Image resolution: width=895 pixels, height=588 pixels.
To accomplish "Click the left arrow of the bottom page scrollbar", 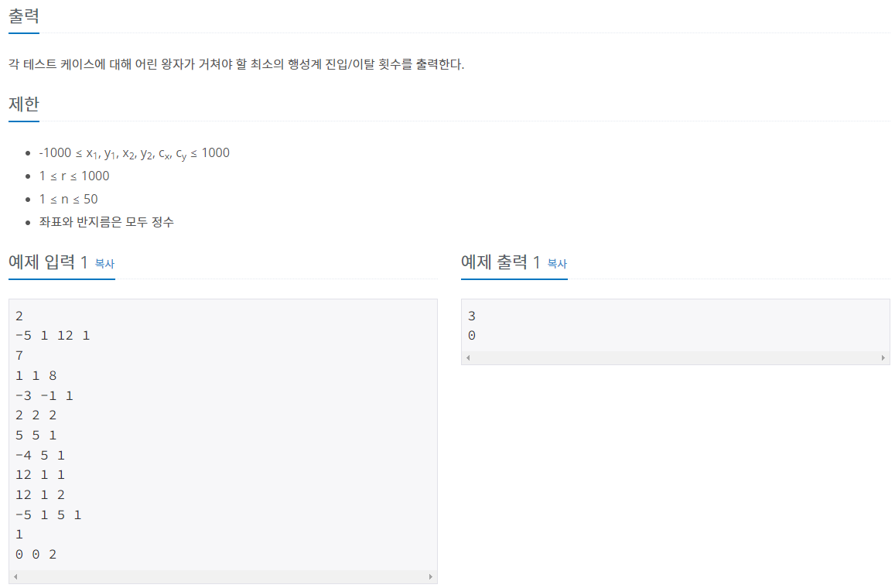I will 14,577.
